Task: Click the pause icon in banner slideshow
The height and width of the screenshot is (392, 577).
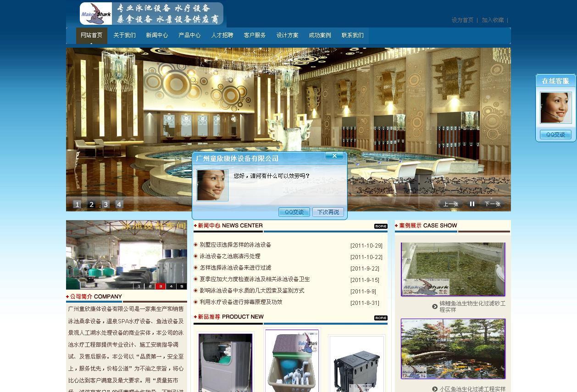Action: click(472, 204)
